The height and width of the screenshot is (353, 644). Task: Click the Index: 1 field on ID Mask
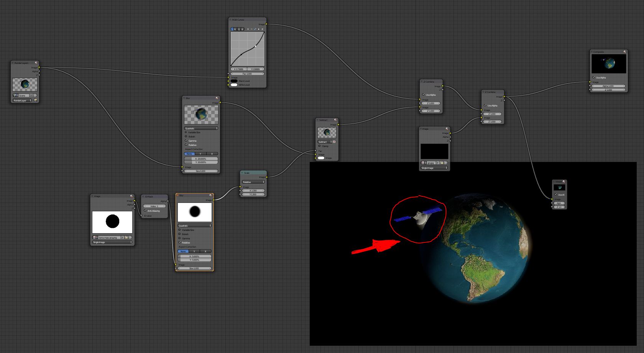coord(154,206)
